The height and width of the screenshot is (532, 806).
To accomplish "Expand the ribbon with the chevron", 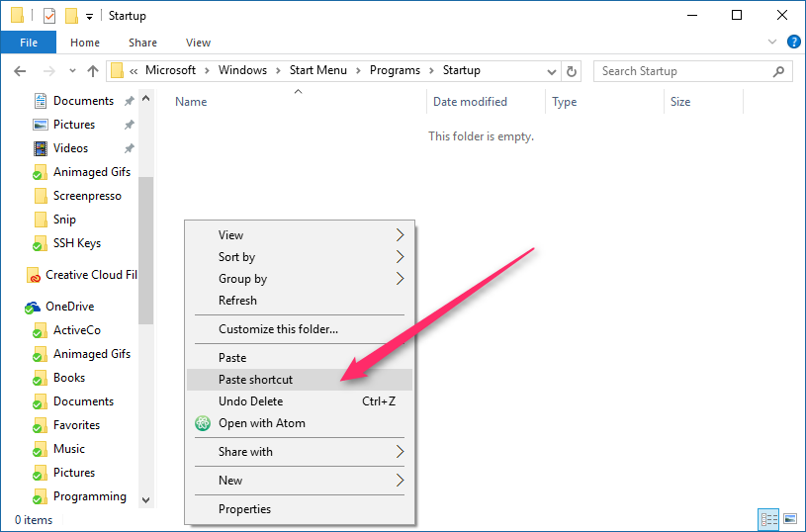I will 772,42.
